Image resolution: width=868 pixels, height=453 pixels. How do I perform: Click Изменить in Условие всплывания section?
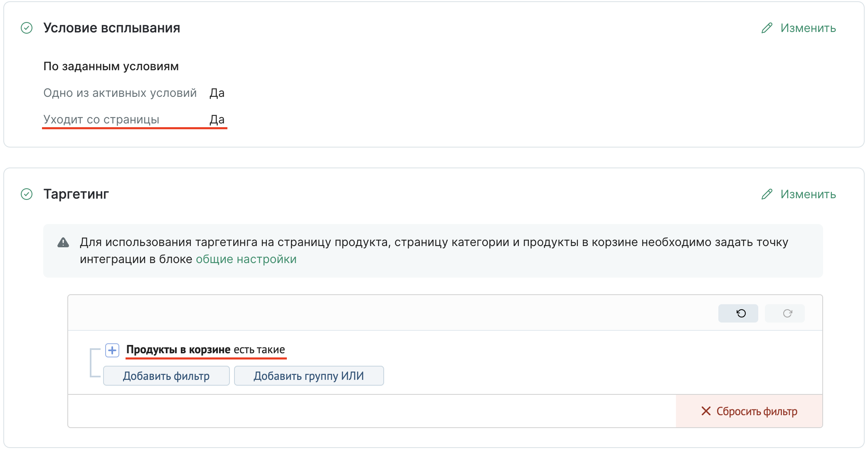point(799,28)
